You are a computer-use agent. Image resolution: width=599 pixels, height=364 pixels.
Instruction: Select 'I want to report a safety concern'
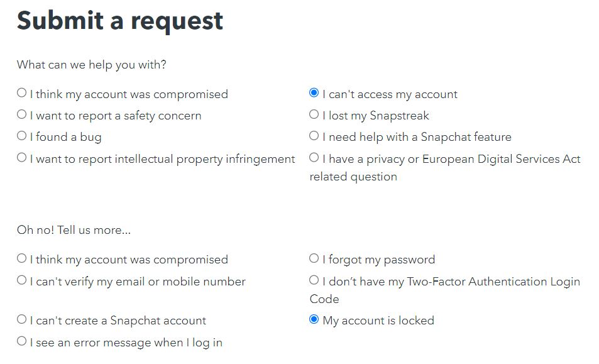22,115
